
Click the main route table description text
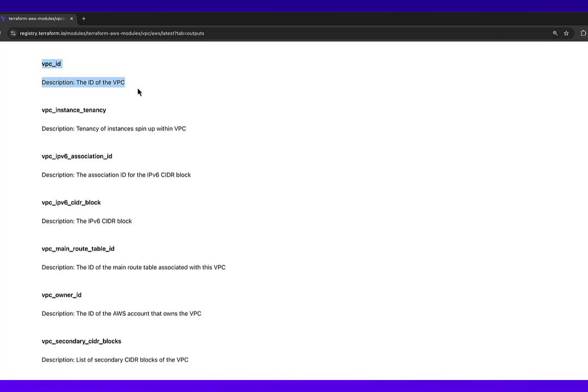click(x=133, y=267)
